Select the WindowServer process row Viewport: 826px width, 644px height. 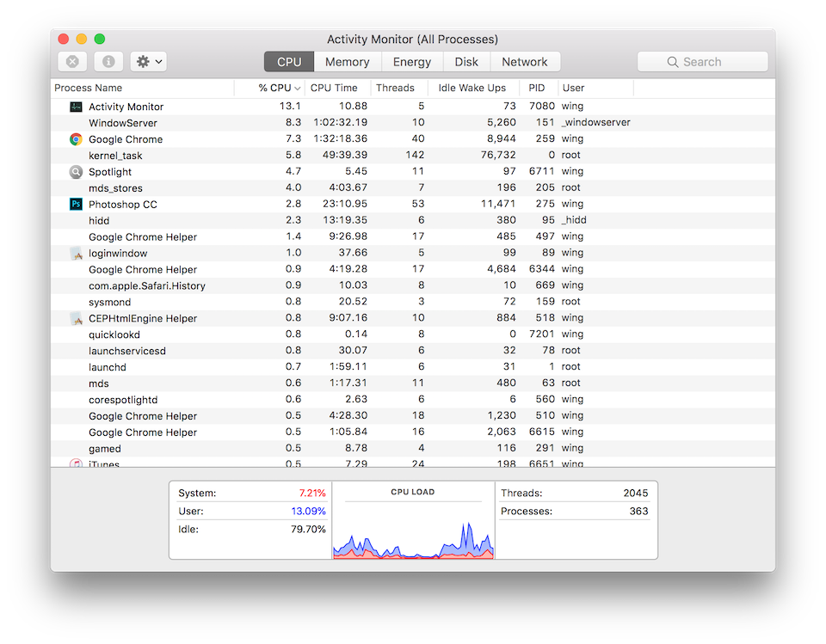pos(413,123)
